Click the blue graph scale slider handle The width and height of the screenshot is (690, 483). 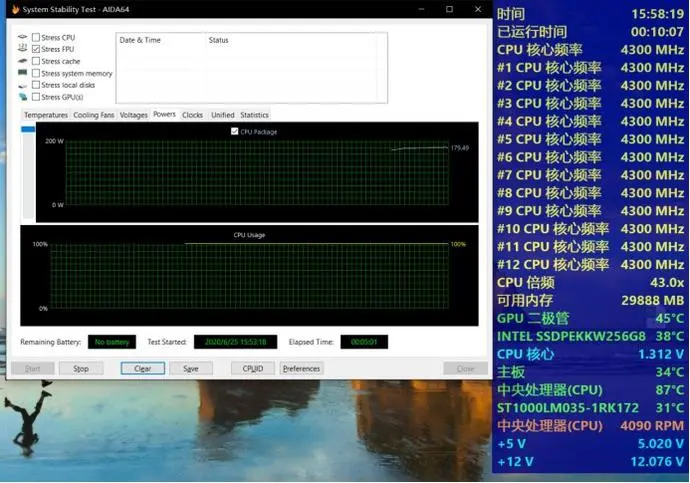point(28,129)
